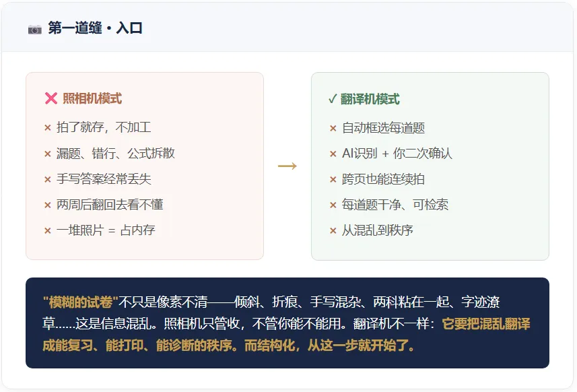
Task: Click the text 手写答案经常丢失
Action: tap(104, 179)
